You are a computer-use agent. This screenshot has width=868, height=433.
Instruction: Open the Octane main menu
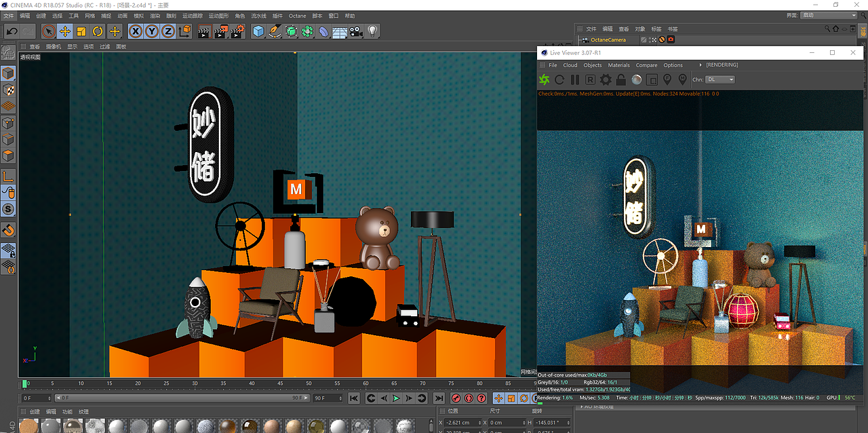tap(297, 16)
